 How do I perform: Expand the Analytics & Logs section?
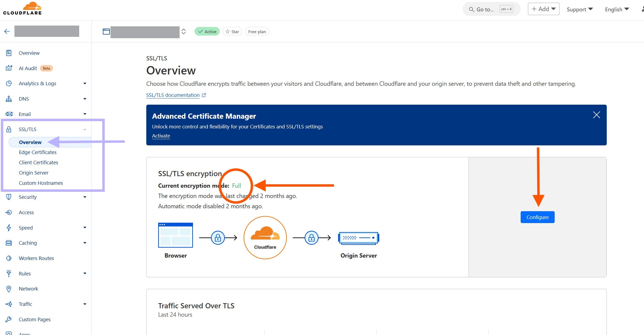pos(85,83)
